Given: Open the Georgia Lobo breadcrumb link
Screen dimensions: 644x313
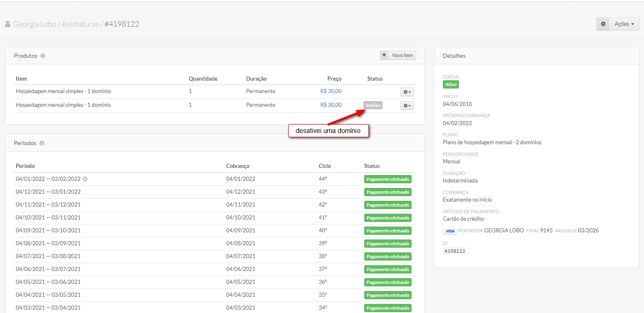Looking at the screenshot, I should (x=35, y=24).
